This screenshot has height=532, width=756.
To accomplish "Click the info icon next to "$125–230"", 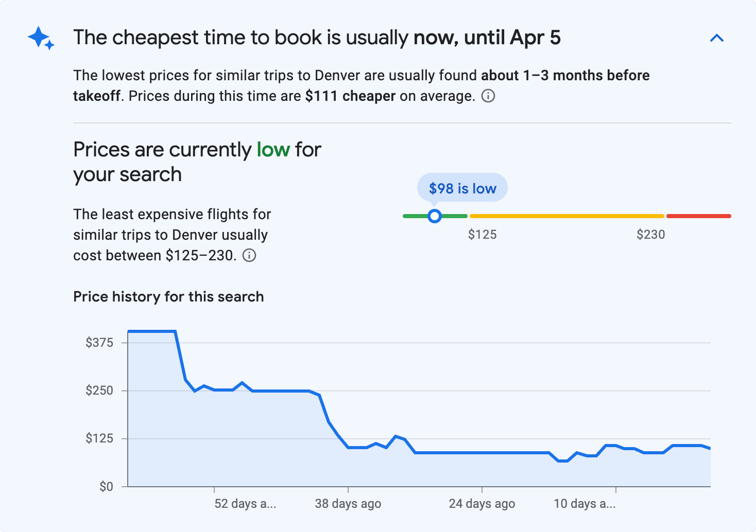I will pos(249,255).
